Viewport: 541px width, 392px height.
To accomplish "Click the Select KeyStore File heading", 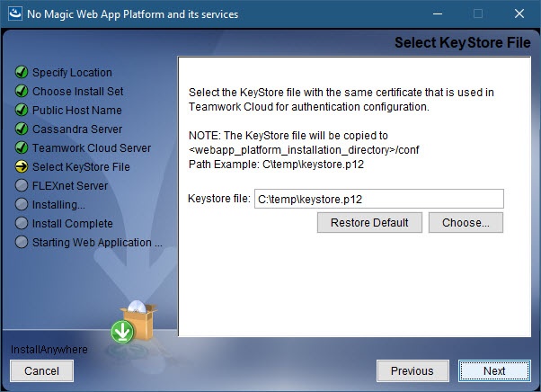I will click(x=462, y=43).
